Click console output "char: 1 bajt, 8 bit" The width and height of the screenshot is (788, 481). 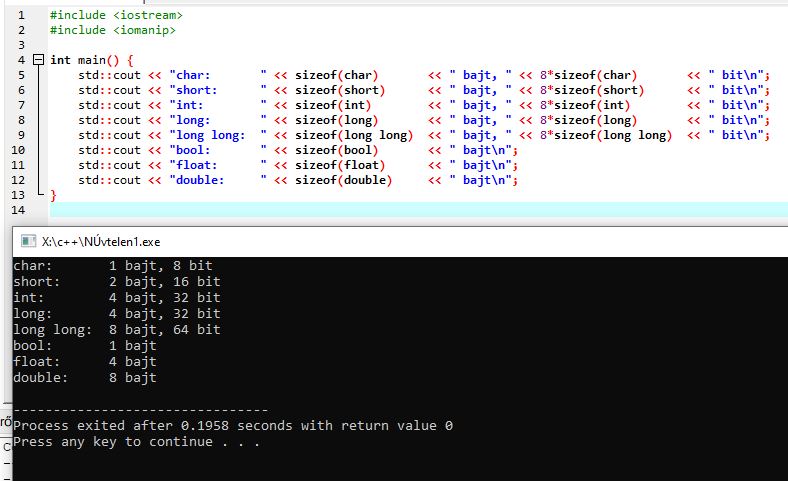click(113, 265)
